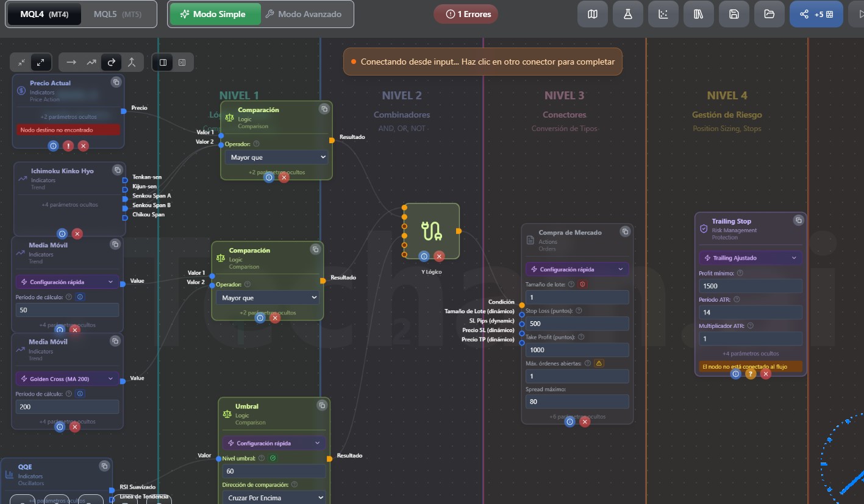Select the straight arrow connection style
The image size is (864, 504).
[71, 62]
